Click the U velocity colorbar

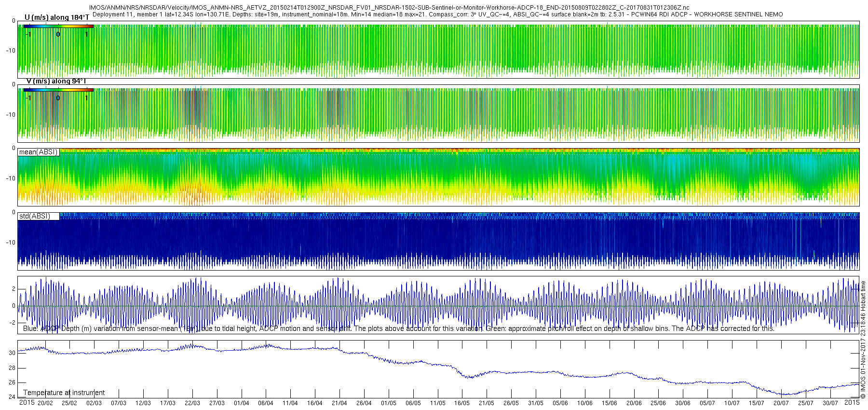pos(58,27)
